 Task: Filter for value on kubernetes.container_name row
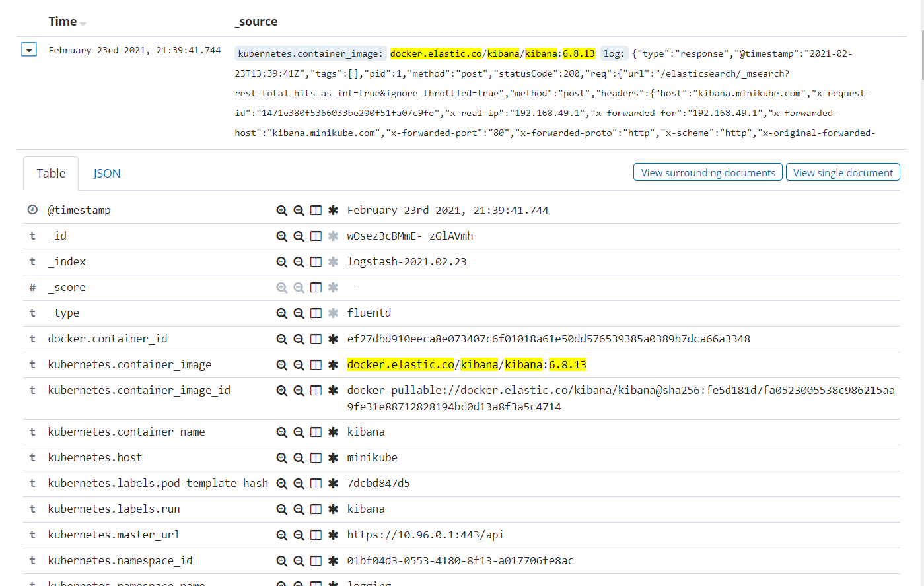(x=282, y=432)
